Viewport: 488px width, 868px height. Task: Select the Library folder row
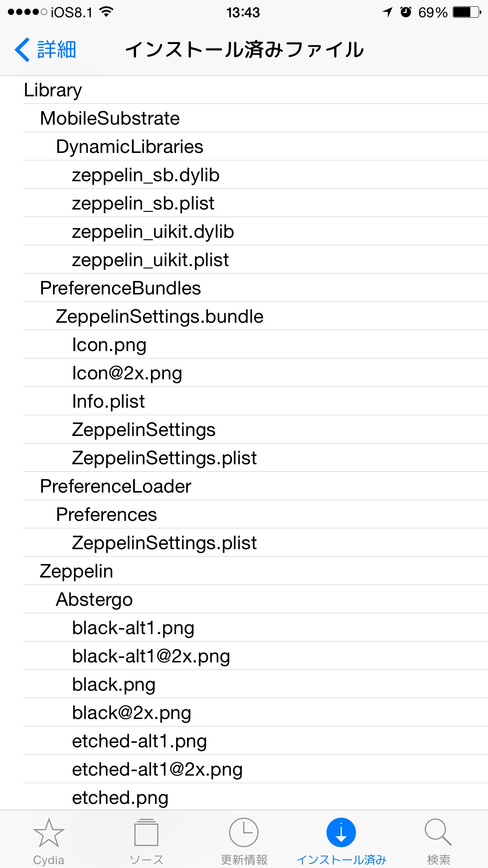pos(256,90)
